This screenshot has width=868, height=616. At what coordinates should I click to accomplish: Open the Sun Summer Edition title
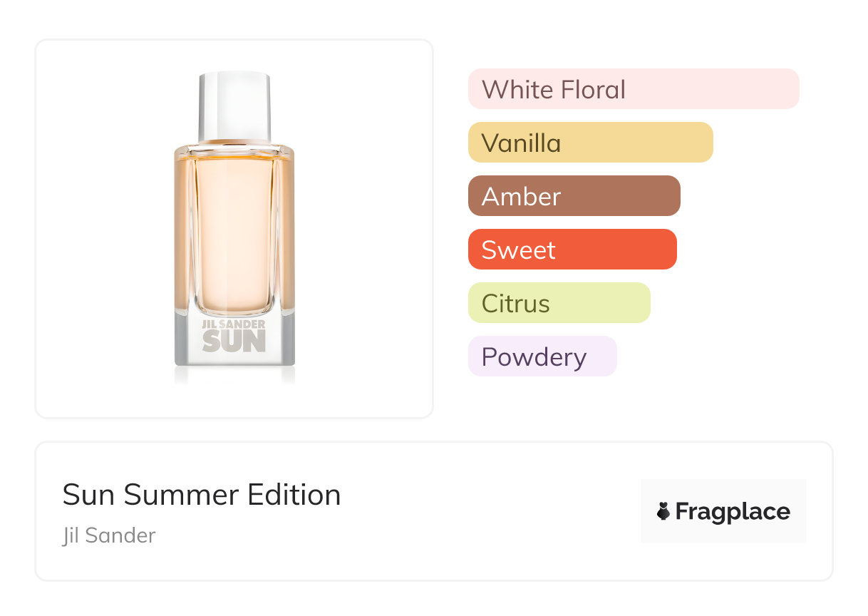202,495
